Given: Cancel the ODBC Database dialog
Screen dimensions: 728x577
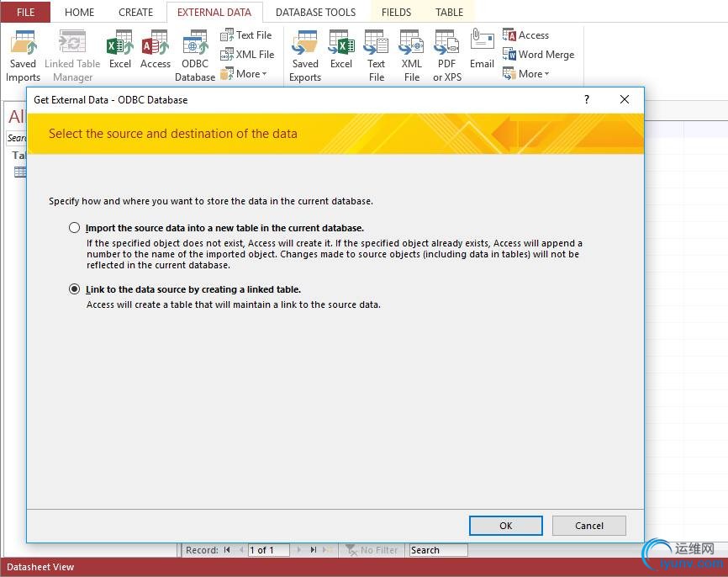Looking at the screenshot, I should coord(589,526).
